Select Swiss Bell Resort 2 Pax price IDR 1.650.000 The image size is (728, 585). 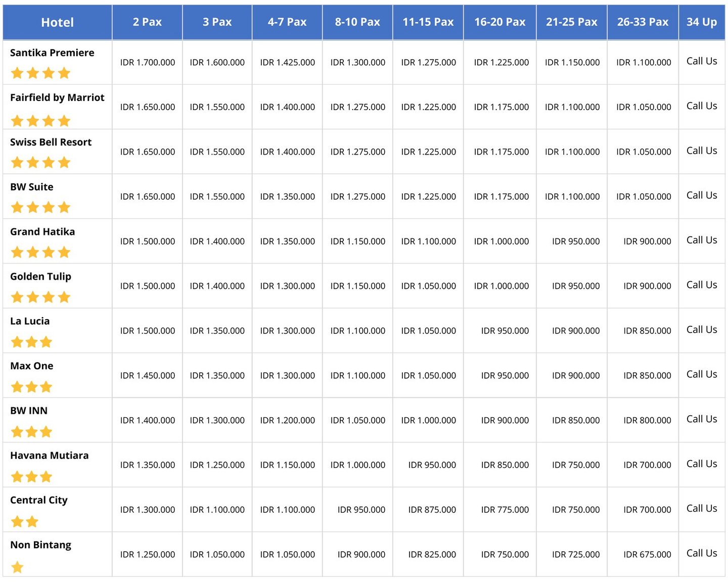coord(148,152)
